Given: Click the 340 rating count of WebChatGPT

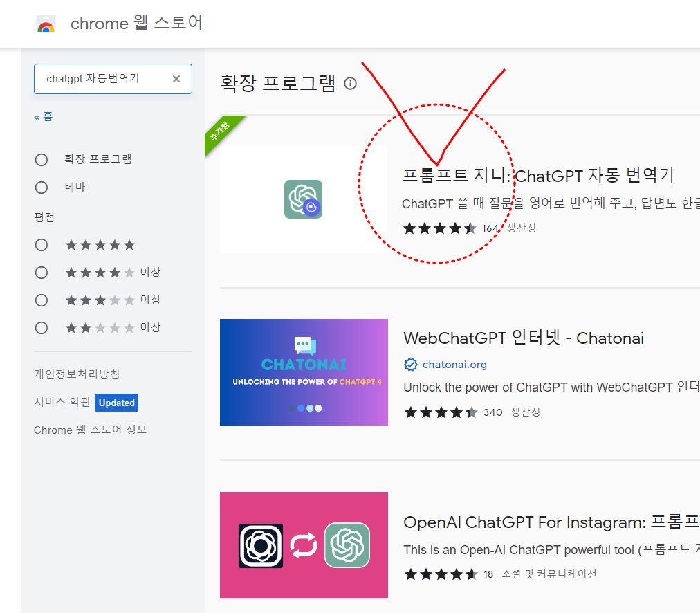Looking at the screenshot, I should [x=493, y=412].
